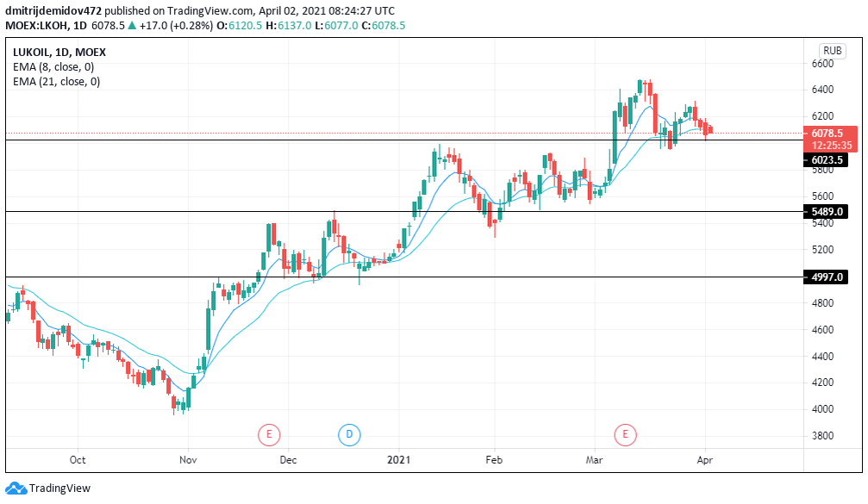Click the close value C:6078.5 in header
Image resolution: width=868 pixels, height=504 pixels.
point(383,26)
